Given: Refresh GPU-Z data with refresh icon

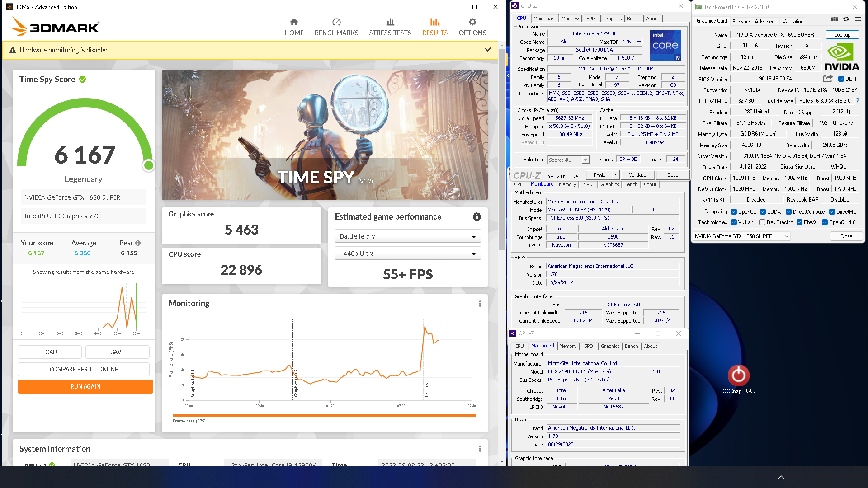Looking at the screenshot, I should 846,19.
